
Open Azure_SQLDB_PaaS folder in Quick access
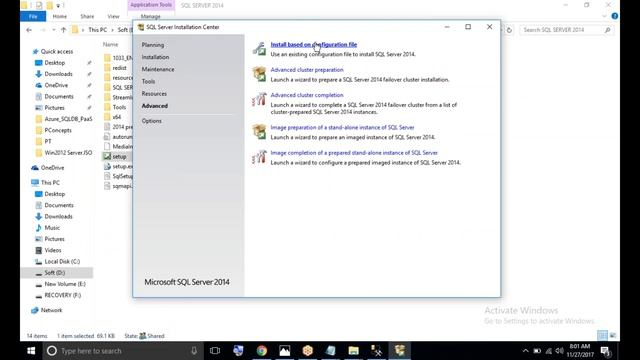pos(68,119)
